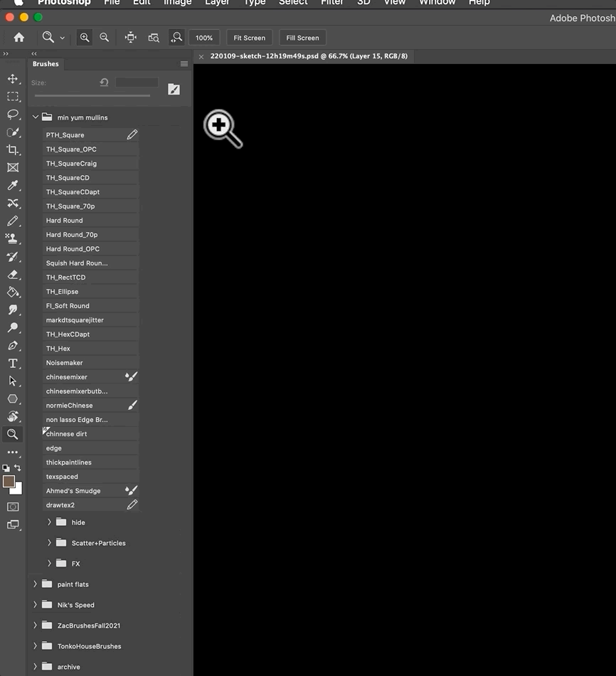Select the Dodge tool

click(x=13, y=327)
